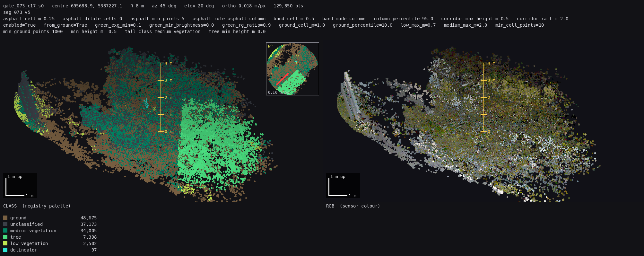Select the CLASS (registry palette) label

[x=37, y=206]
